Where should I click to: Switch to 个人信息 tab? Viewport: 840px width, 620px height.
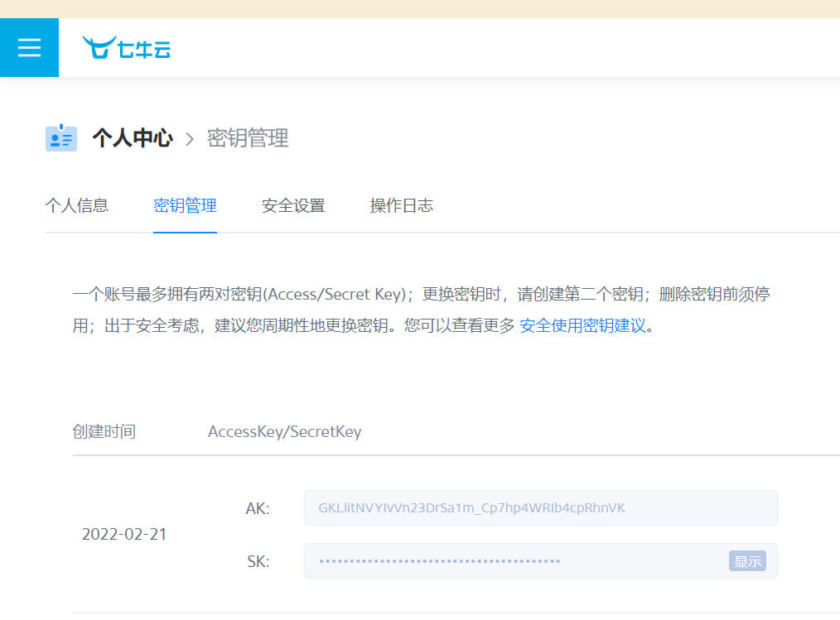click(77, 205)
